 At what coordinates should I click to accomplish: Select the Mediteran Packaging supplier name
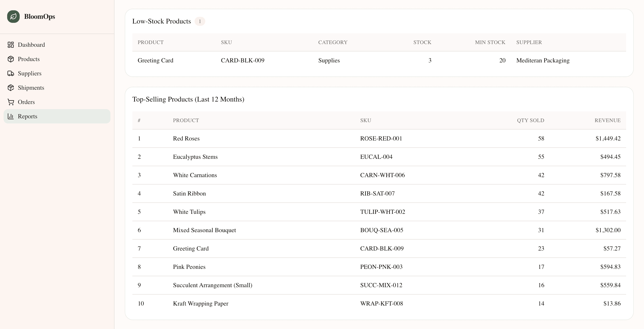tap(543, 60)
